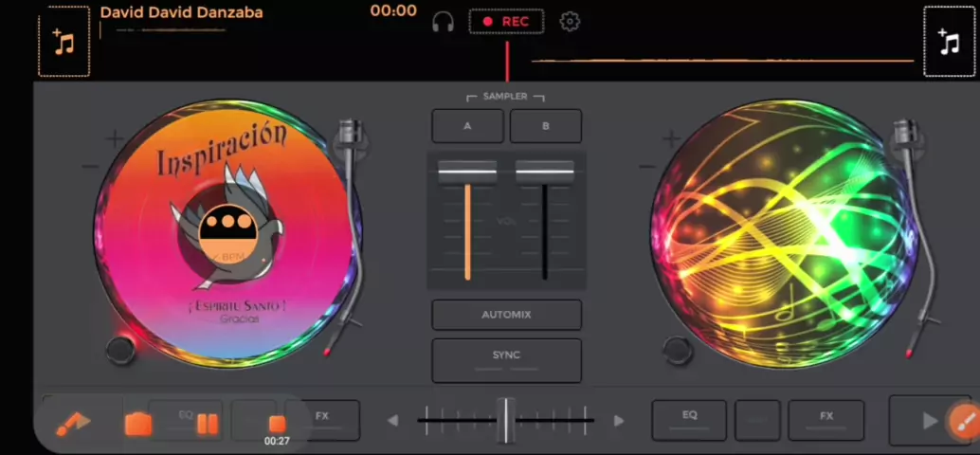
Task: Toggle the REC recording button
Action: (506, 22)
